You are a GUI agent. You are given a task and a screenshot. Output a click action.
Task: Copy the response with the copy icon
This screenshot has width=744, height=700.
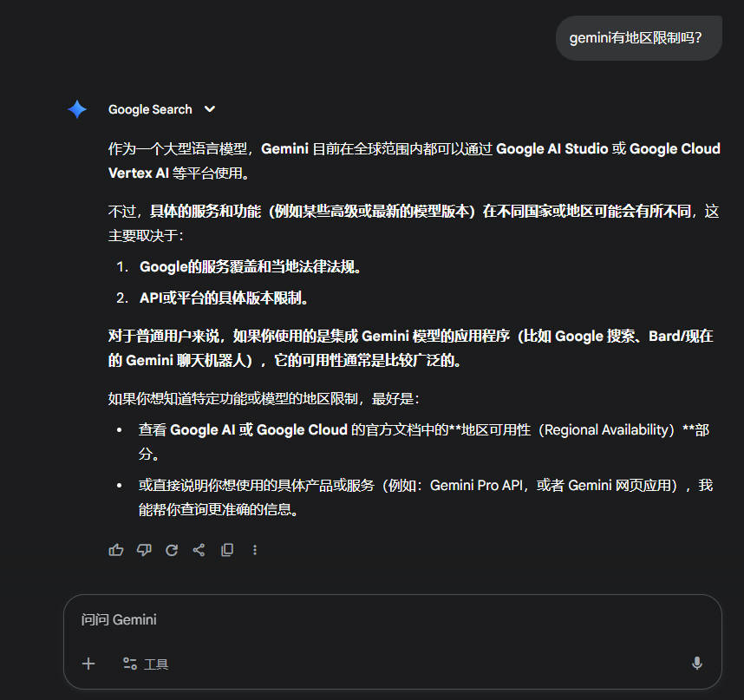227,550
